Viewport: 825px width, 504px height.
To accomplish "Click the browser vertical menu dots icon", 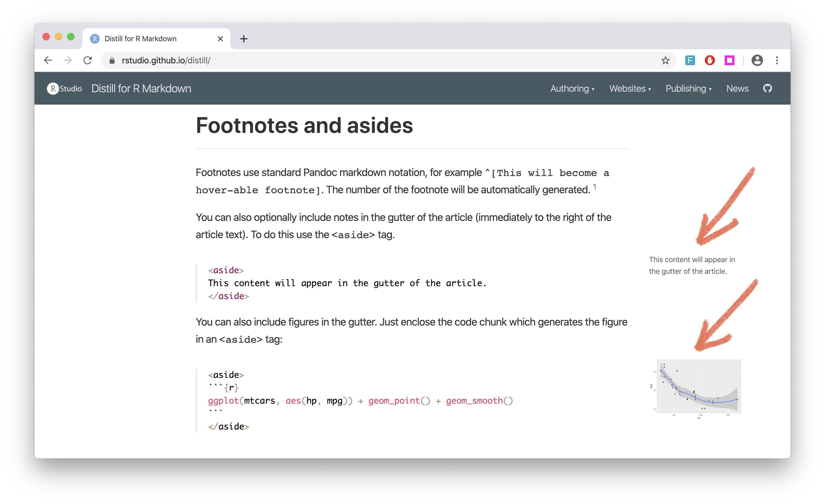I will (777, 60).
